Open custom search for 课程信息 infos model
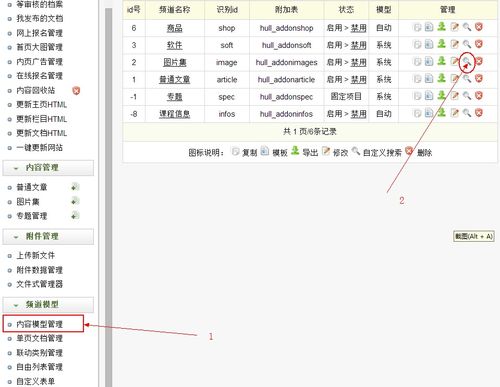Screen dimensions: 500x387 [x=467, y=113]
